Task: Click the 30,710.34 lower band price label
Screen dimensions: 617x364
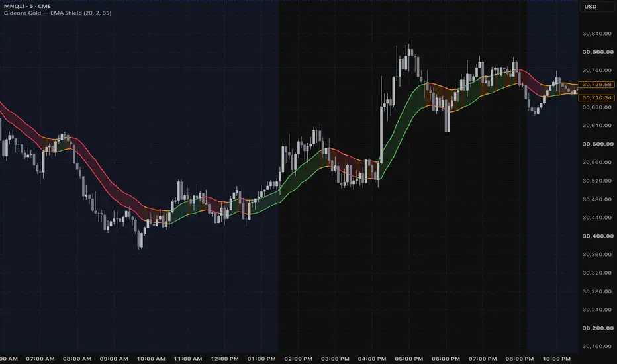Action: (x=596, y=97)
